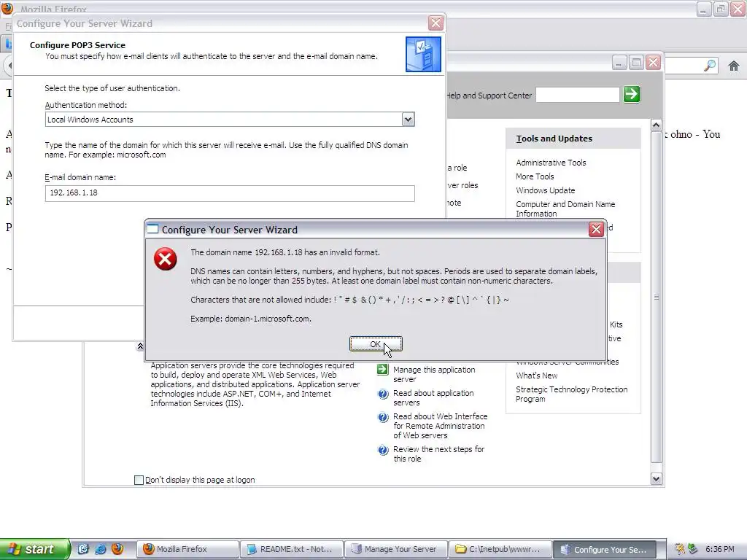
Task: Click the Firefox home icon
Action: (x=734, y=66)
